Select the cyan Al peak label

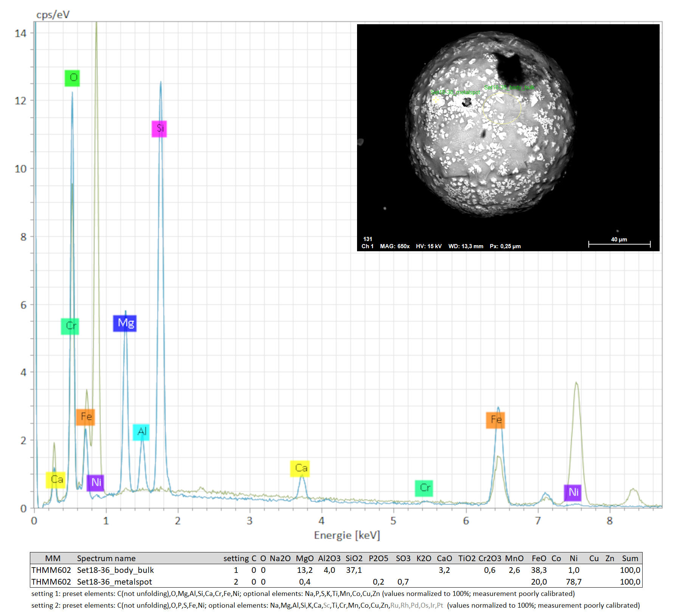point(141,432)
